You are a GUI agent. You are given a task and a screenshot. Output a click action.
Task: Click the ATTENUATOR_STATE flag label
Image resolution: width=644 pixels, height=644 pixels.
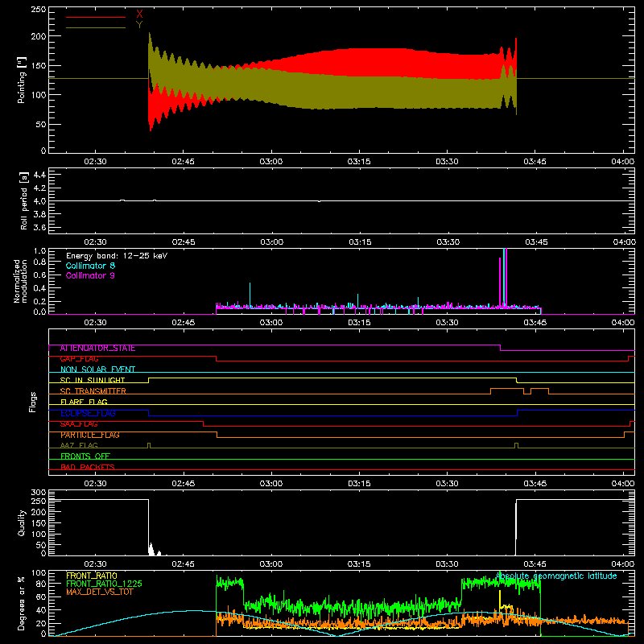(97, 349)
